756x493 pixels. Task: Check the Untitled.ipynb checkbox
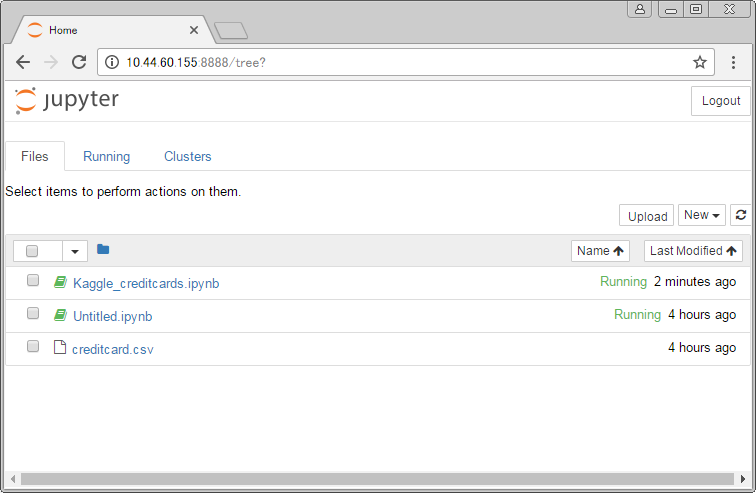pyautogui.click(x=33, y=313)
